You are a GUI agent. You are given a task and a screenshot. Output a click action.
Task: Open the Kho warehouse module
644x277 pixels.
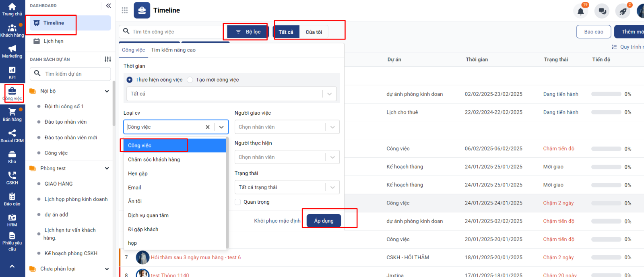pos(12,157)
